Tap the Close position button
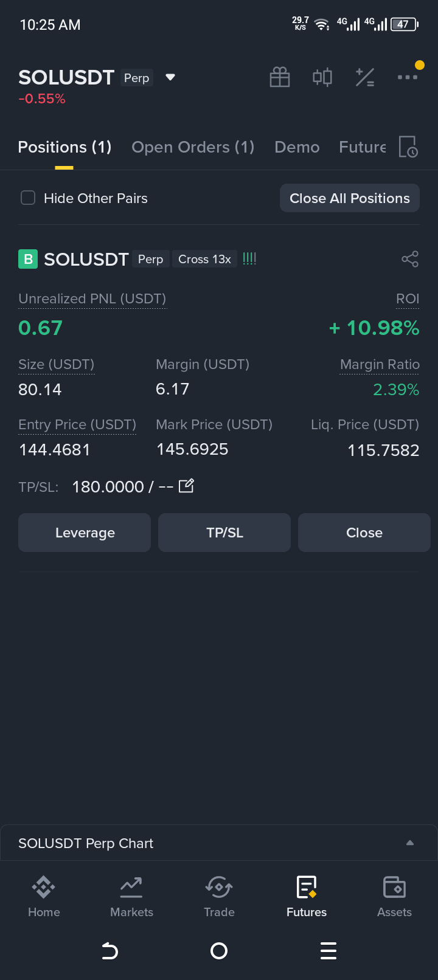The image size is (438, 980). [364, 533]
